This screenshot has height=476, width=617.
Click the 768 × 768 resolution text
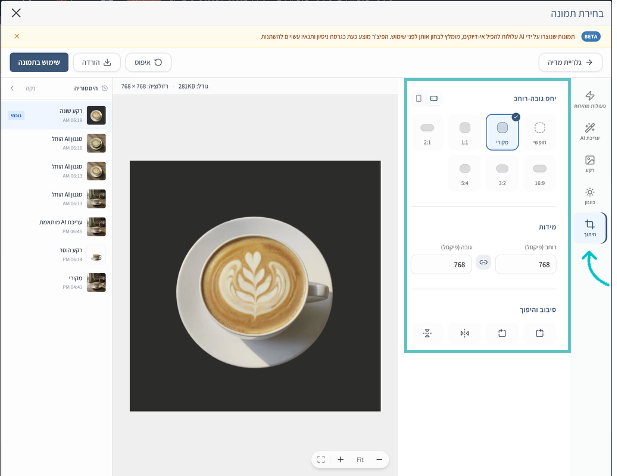[144, 86]
